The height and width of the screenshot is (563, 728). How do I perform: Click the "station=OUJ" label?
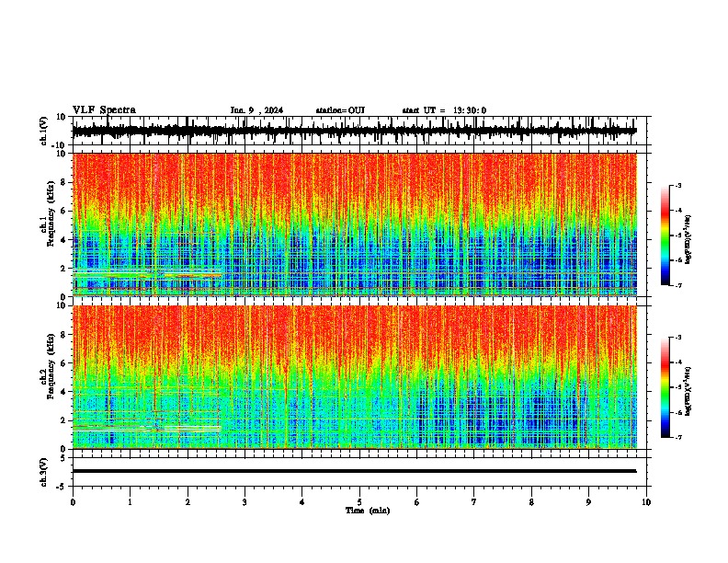point(340,110)
